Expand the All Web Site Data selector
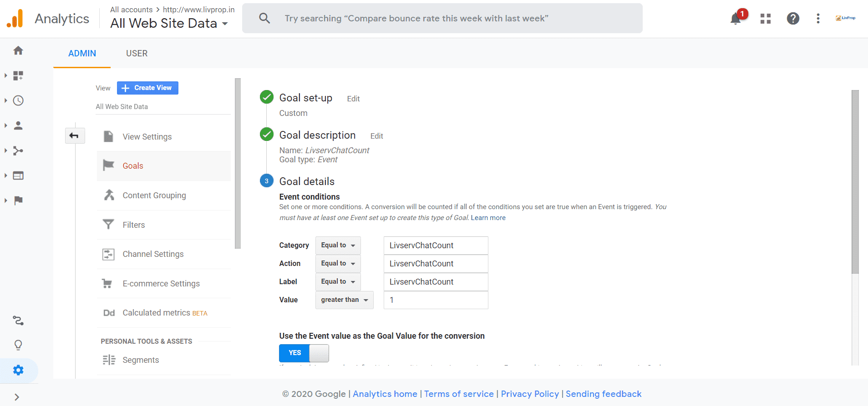868x406 pixels. tap(169, 23)
